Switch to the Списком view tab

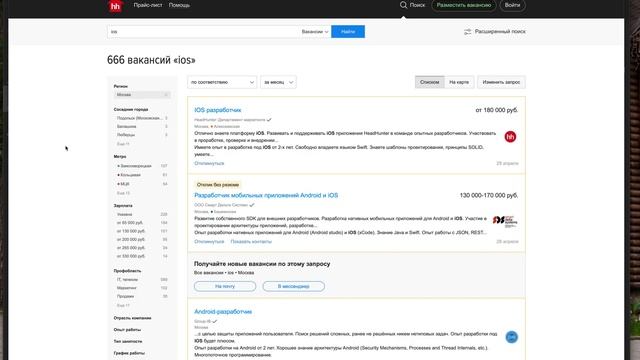coord(429,82)
